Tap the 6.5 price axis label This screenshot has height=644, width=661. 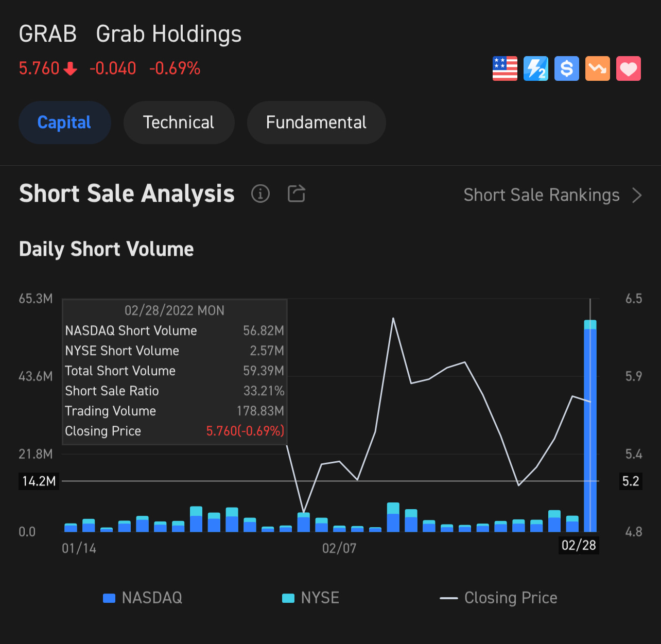634,299
